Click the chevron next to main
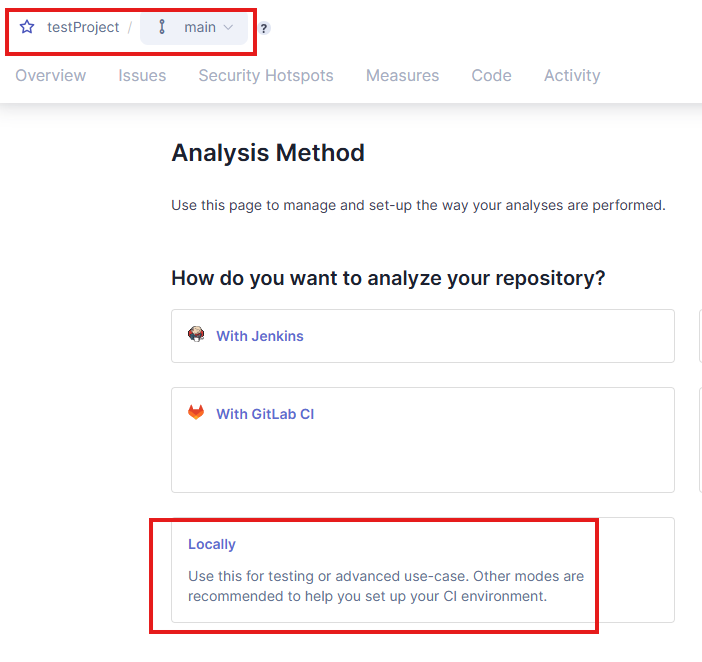Viewport: 702px width, 662px height. click(x=228, y=28)
